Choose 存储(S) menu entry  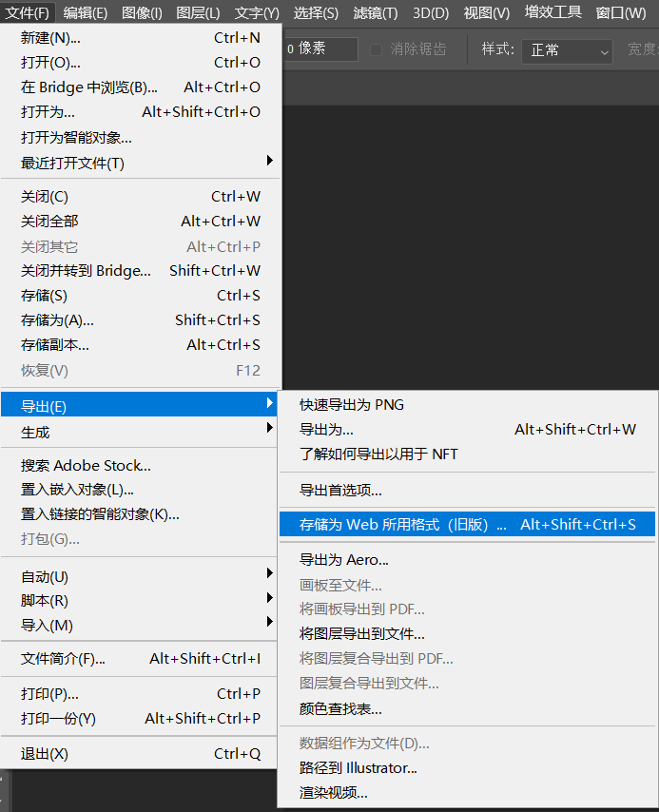click(x=141, y=296)
